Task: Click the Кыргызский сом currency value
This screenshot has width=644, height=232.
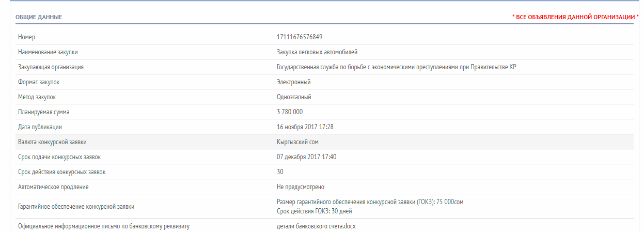Action: coord(301,142)
